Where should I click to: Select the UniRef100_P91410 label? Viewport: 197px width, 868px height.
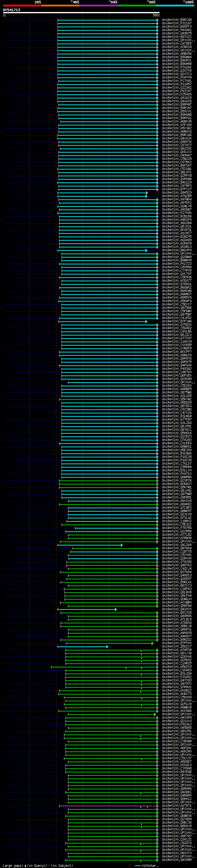click(176, 725)
